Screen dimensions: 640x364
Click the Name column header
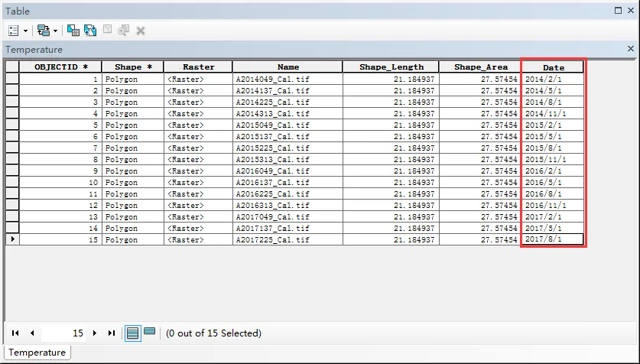point(288,67)
